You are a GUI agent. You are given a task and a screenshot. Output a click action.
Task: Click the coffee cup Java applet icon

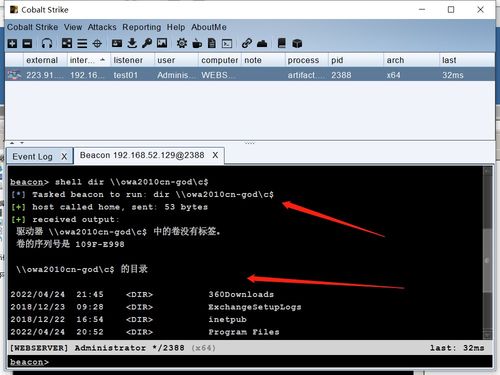(197, 43)
